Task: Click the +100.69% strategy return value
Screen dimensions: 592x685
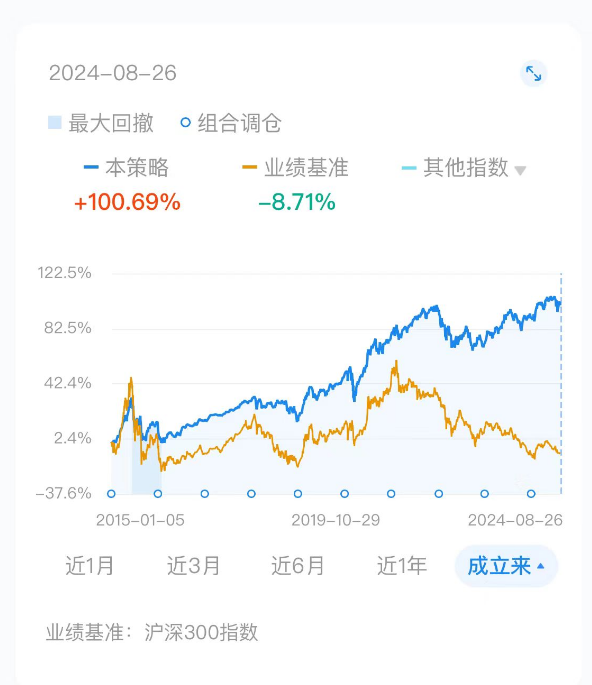Action: 127,202
